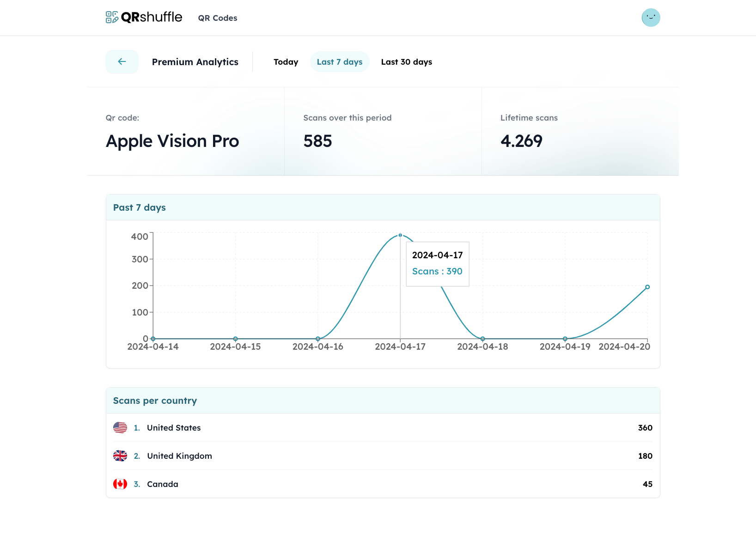
Task: Select the United States country row
Action: click(383, 428)
